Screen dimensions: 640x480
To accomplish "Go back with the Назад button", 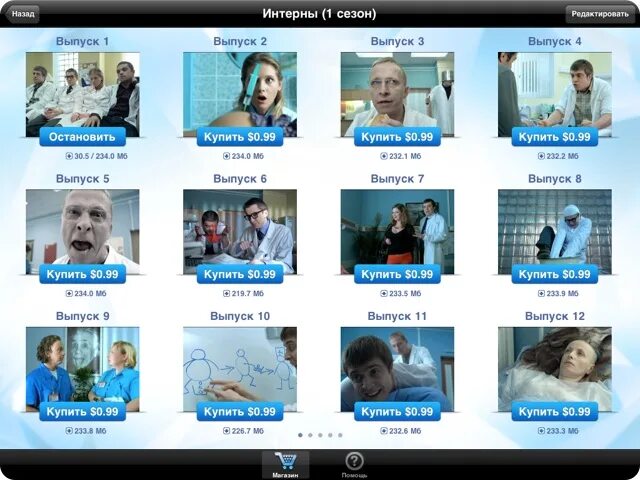I will (x=21, y=14).
